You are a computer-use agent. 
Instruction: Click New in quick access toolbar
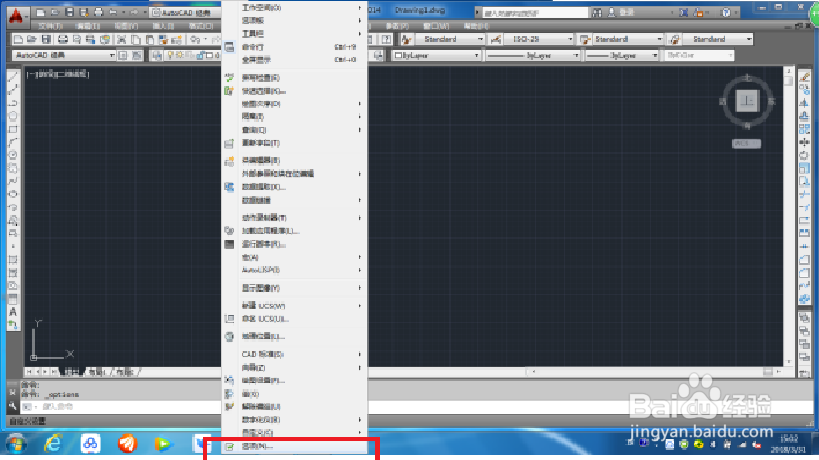41,13
